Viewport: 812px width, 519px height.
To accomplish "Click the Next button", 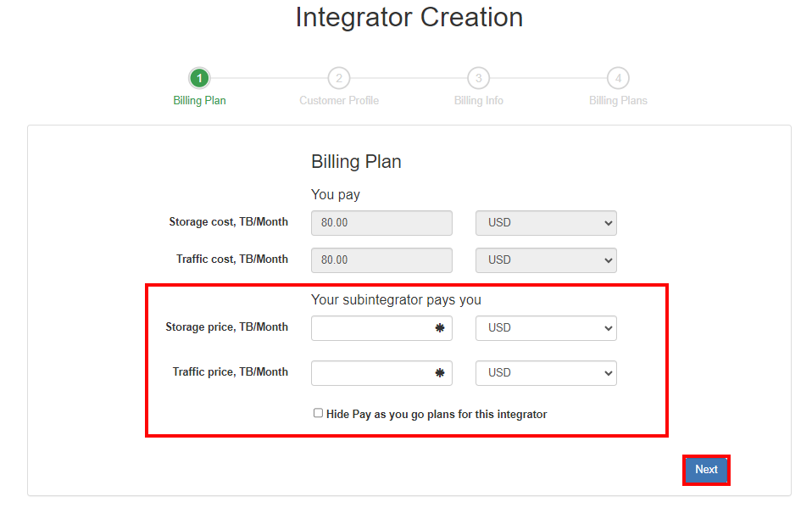I will (x=706, y=470).
